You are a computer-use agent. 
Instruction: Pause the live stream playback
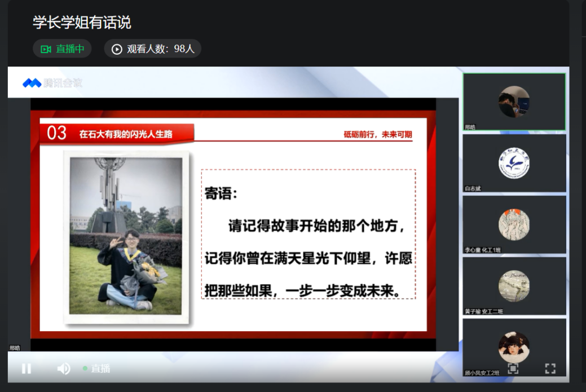click(26, 368)
